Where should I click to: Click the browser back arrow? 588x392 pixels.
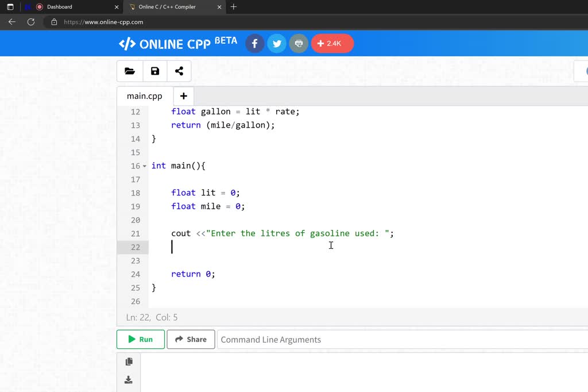tap(11, 22)
